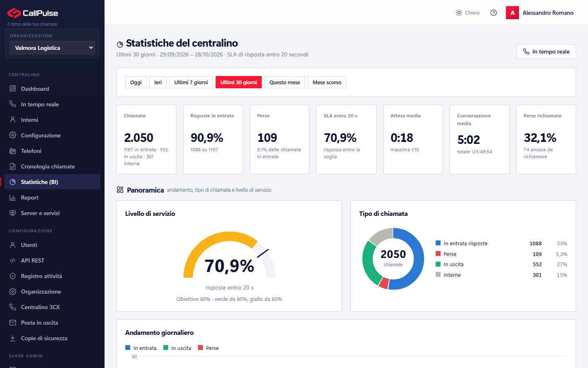Select the Ieri period tab

[158, 82]
